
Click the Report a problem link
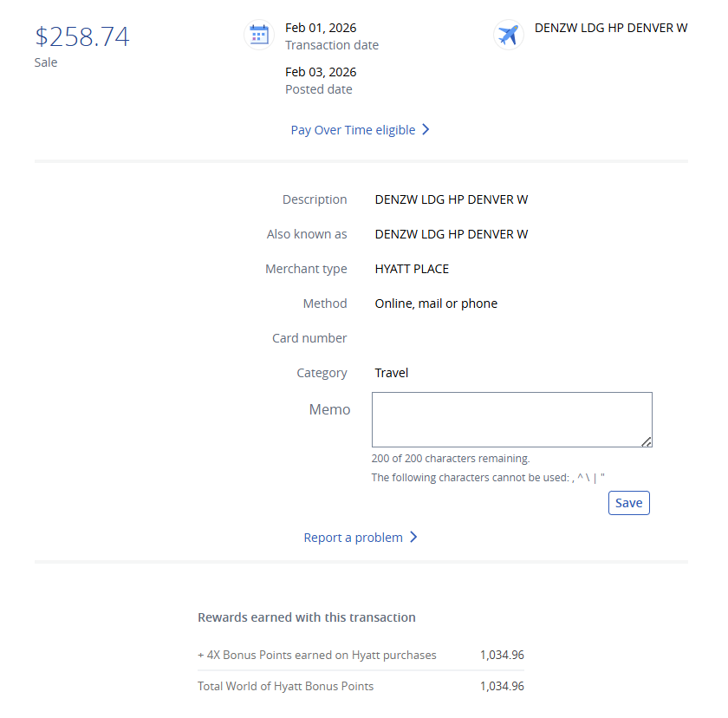351,537
